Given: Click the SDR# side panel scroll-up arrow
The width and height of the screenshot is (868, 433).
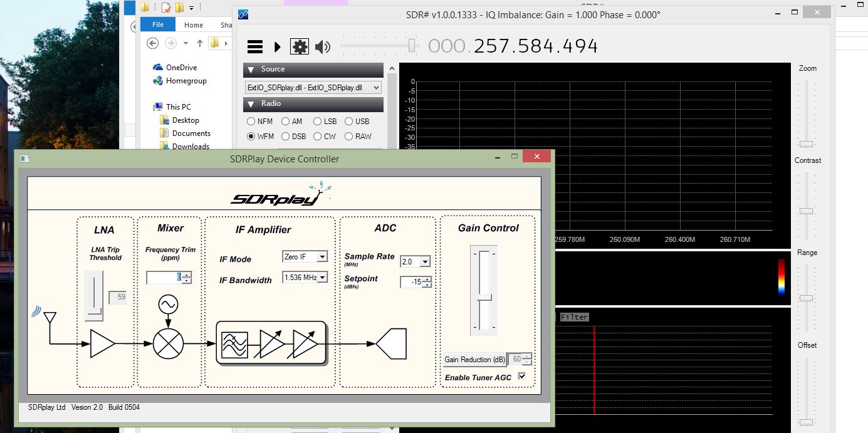Looking at the screenshot, I should click(392, 68).
